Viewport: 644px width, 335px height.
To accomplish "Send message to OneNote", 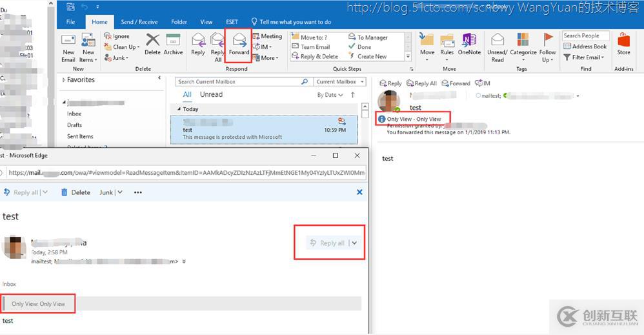I will coord(469,45).
